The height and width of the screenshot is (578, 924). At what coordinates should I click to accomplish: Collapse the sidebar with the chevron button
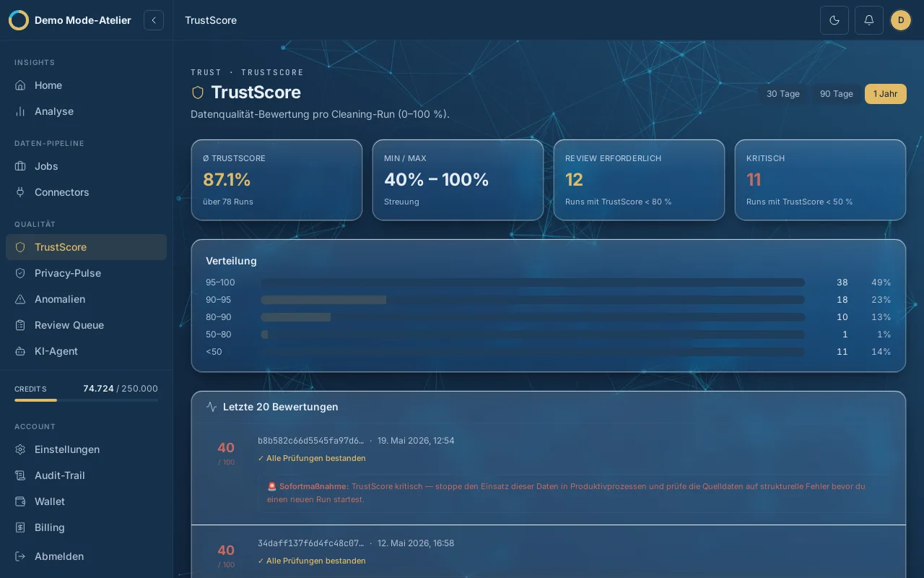pyautogui.click(x=154, y=20)
